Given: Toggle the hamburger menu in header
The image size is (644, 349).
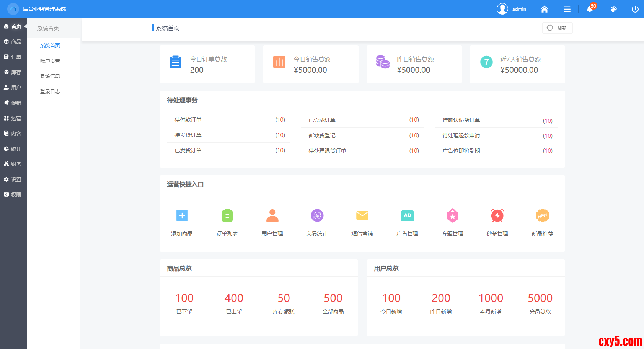Looking at the screenshot, I should tap(567, 9).
